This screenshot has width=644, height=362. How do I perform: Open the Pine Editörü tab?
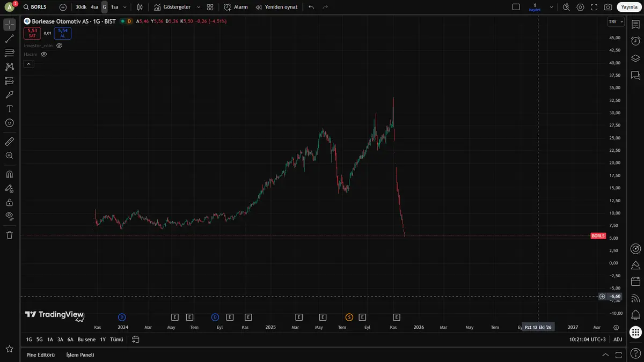pos(40,354)
